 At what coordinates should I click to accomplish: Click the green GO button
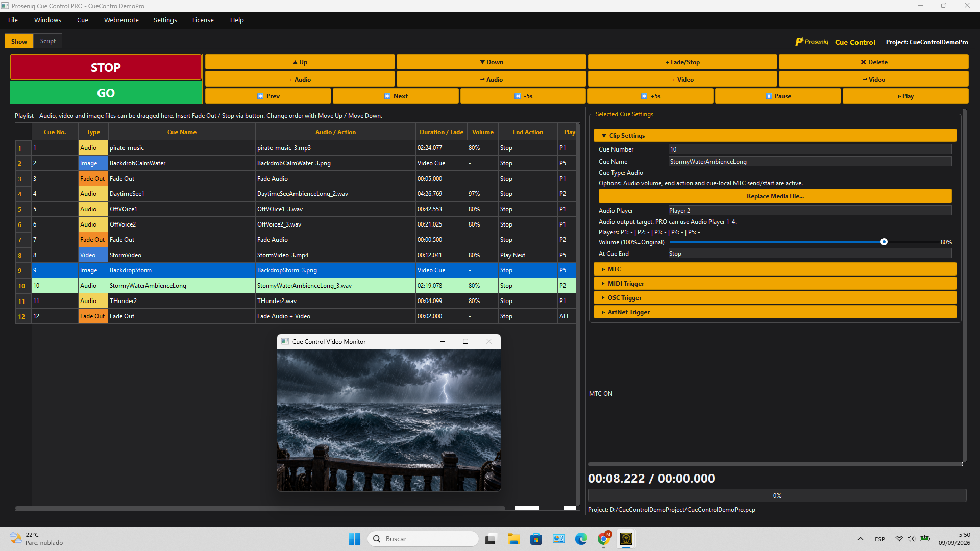click(x=106, y=93)
